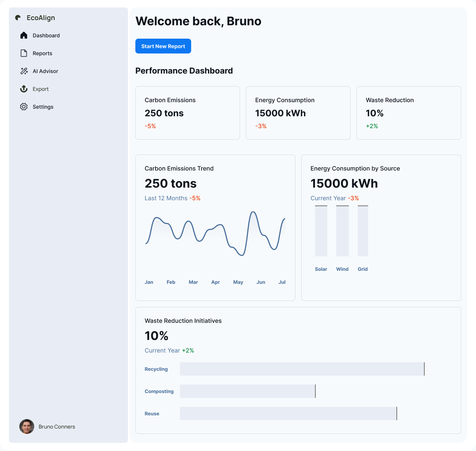The height and width of the screenshot is (451, 476).
Task: Click the Dashboard home icon
Action: [x=24, y=35]
